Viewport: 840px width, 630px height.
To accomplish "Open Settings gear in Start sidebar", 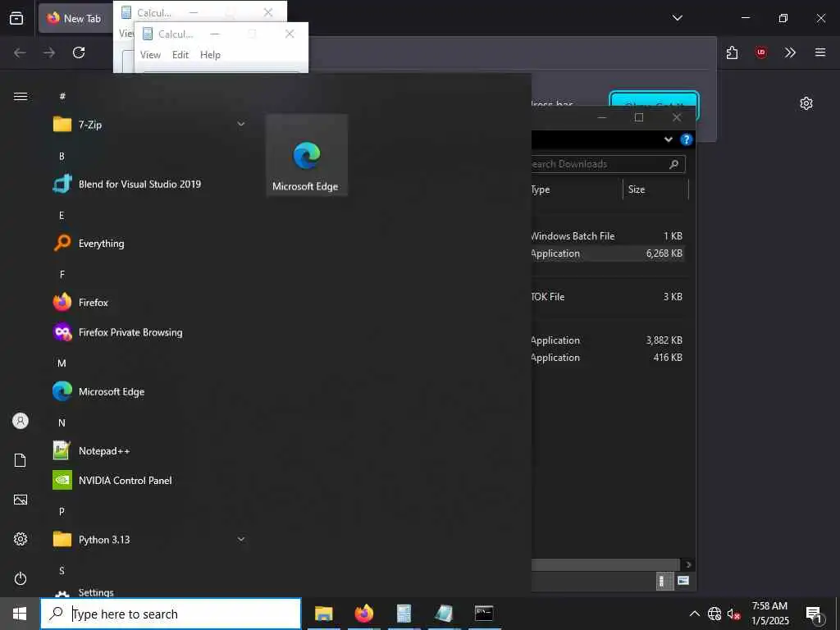I will point(21,539).
